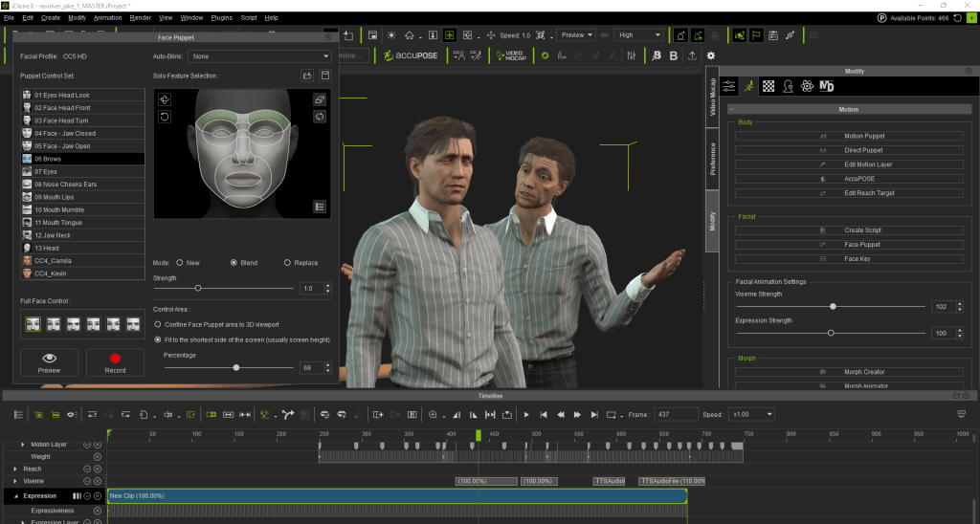The width and height of the screenshot is (980, 524).
Task: Expand the Reach track
Action: point(15,469)
